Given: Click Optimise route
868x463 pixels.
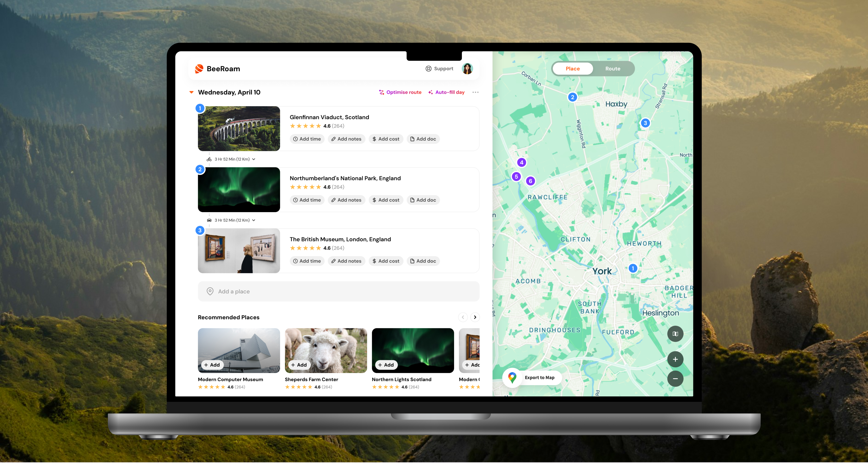Looking at the screenshot, I should point(400,92).
